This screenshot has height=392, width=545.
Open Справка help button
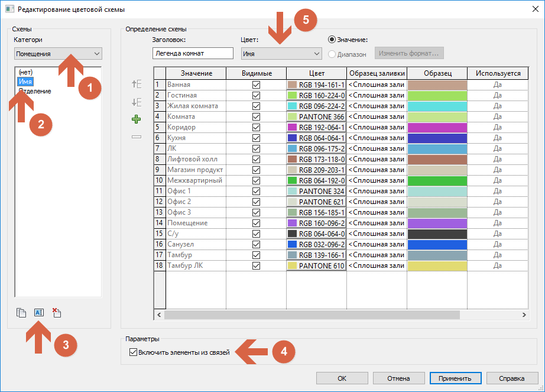512,378
